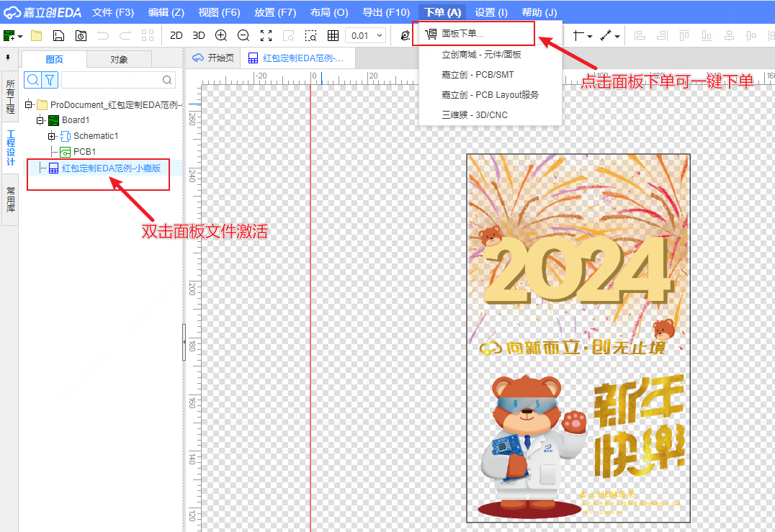Expand the Schematic1 tree node
Viewport: 775px width, 532px height.
[x=51, y=136]
